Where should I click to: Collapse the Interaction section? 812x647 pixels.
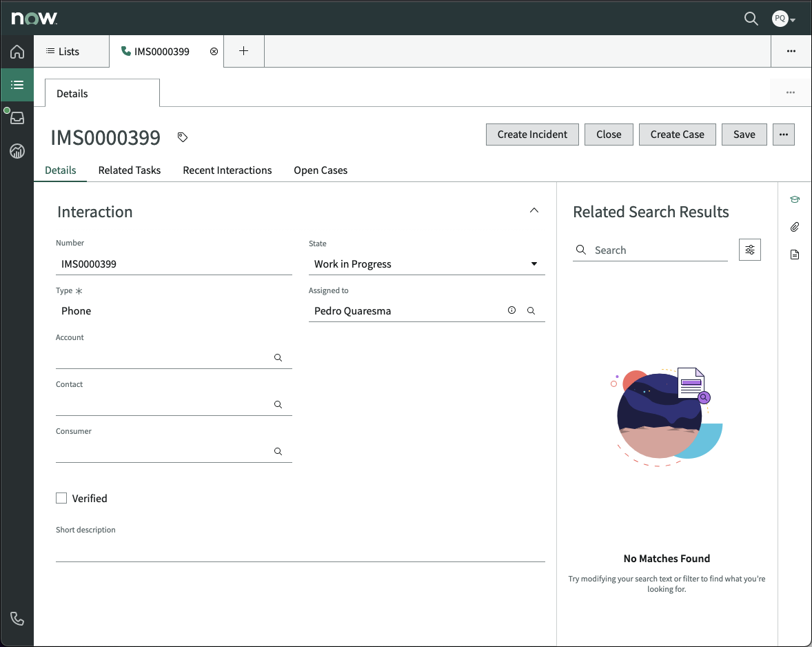[534, 210]
